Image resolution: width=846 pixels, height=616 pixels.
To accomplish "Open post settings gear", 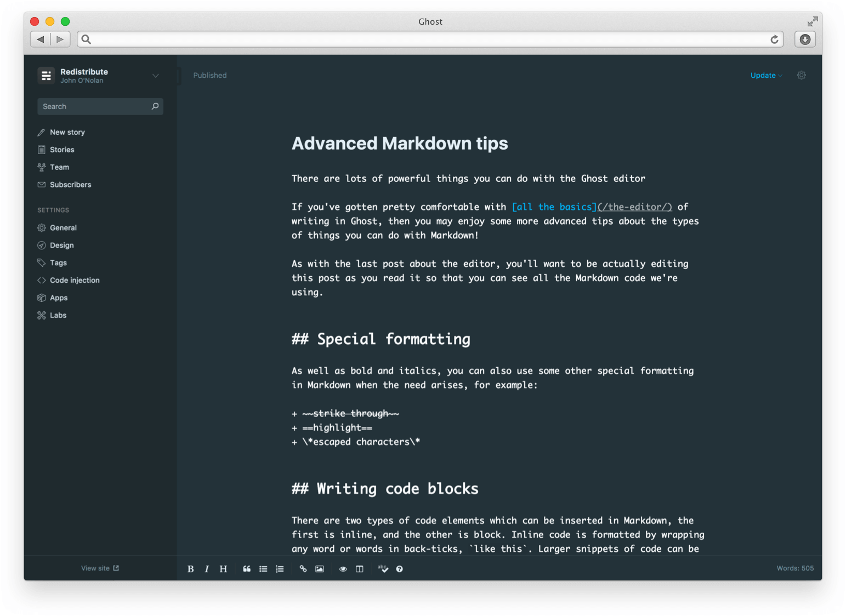I will pyautogui.click(x=801, y=76).
